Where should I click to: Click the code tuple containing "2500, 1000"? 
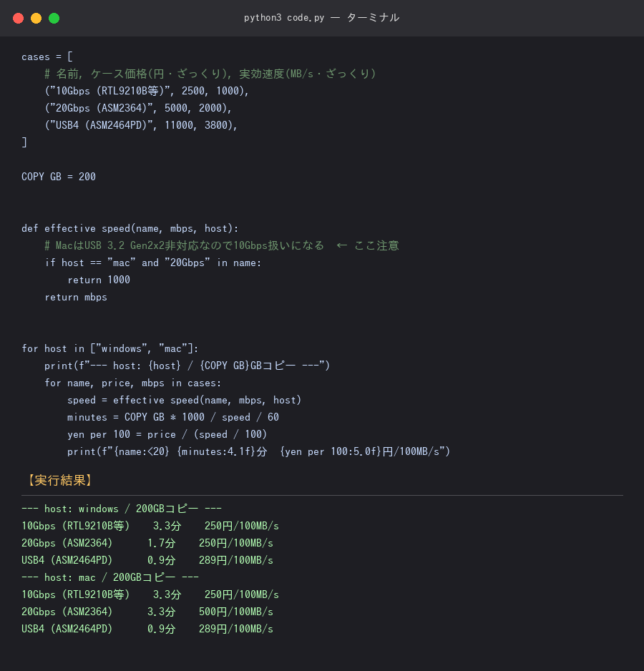point(147,91)
